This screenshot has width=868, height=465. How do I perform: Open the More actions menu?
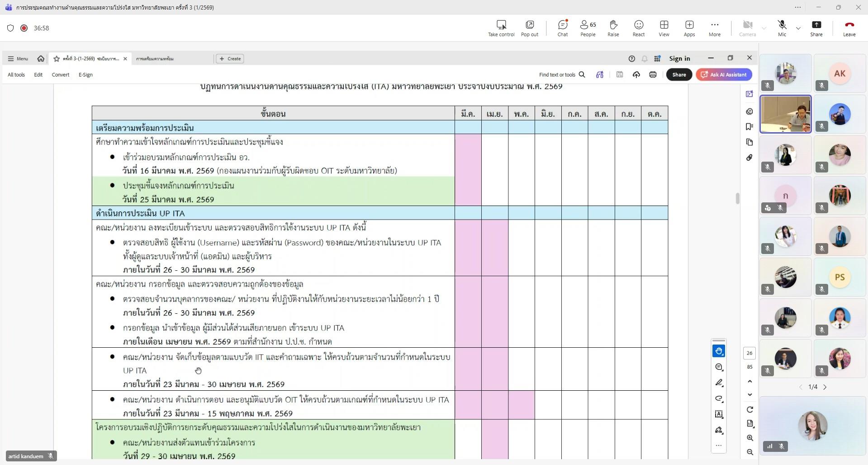coord(714,28)
